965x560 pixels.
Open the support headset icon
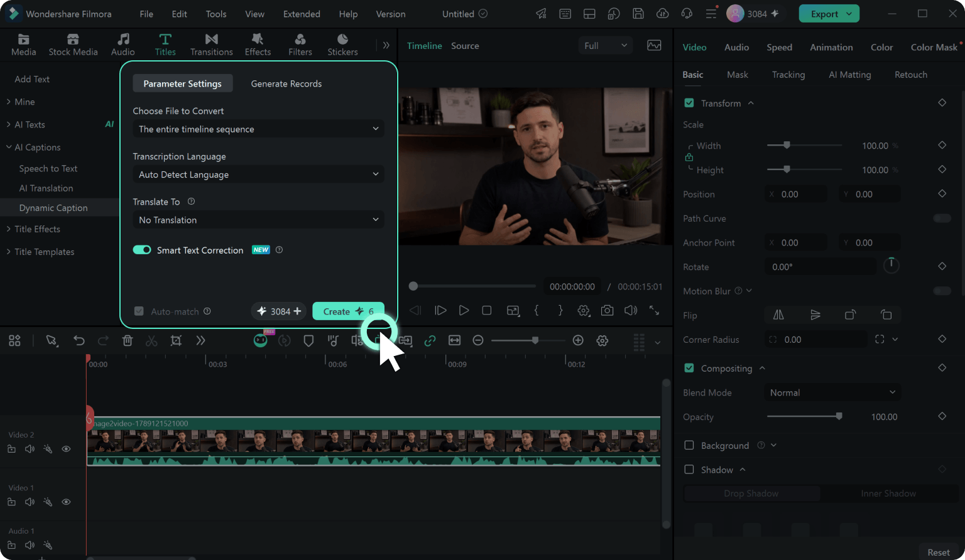point(687,14)
